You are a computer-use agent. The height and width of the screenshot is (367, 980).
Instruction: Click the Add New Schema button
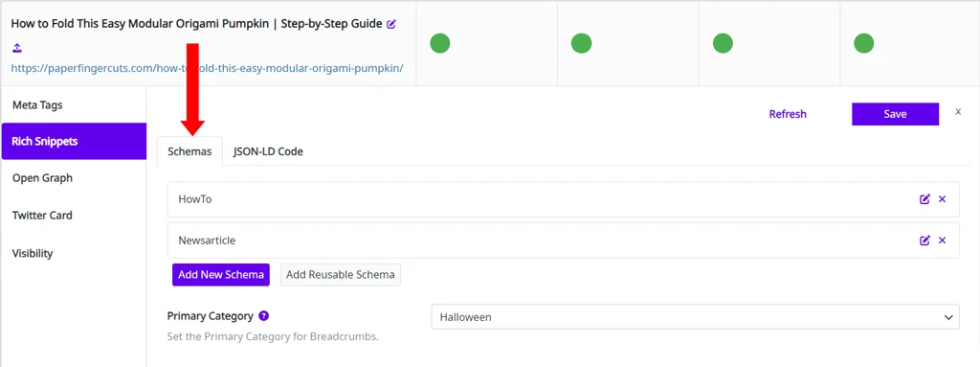221,275
